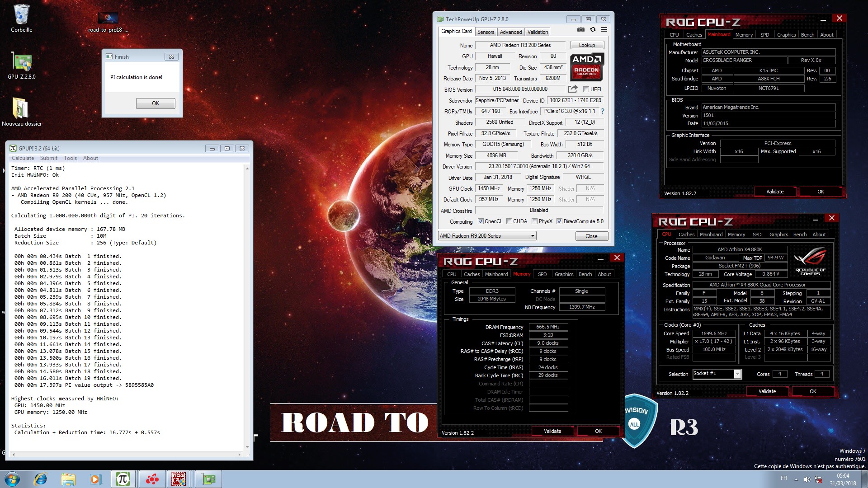868x488 pixels.
Task: Click the BIOS share/export icon in GPU-Z
Action: 573,89
